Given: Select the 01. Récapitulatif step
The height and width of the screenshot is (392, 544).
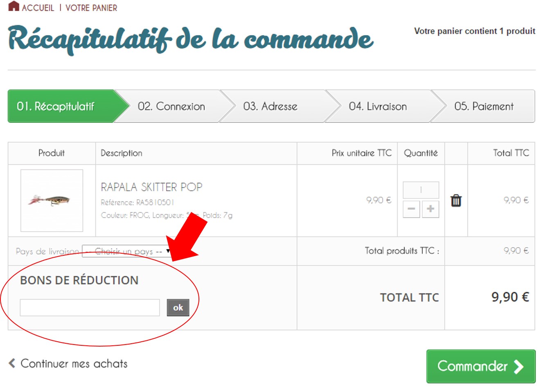Looking at the screenshot, I should [56, 106].
